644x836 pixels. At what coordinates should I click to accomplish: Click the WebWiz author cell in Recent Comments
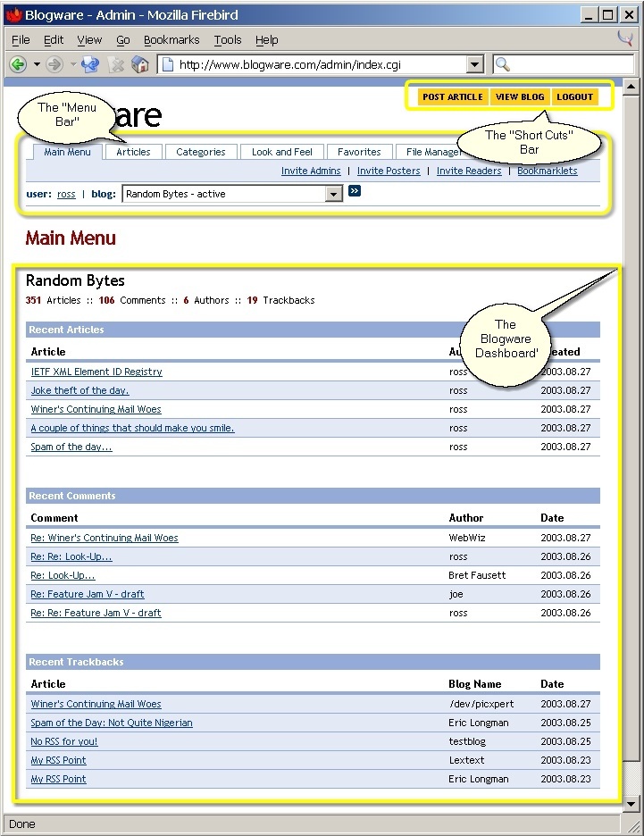point(467,538)
